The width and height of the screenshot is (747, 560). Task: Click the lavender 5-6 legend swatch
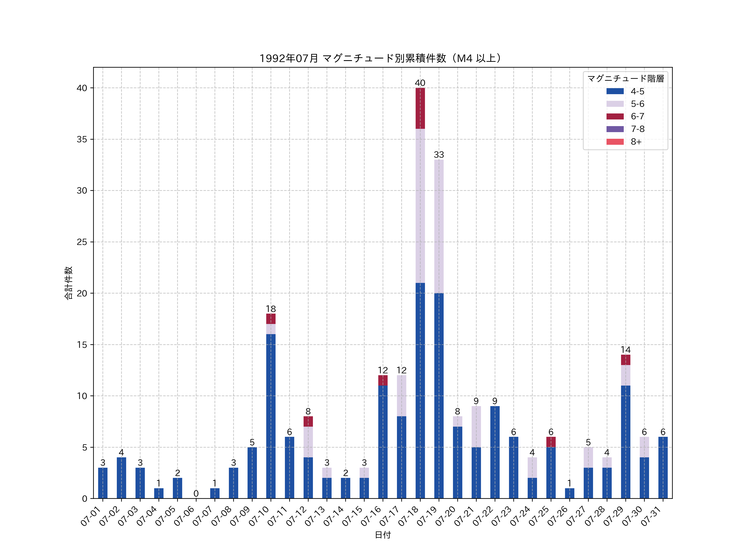[x=615, y=104]
